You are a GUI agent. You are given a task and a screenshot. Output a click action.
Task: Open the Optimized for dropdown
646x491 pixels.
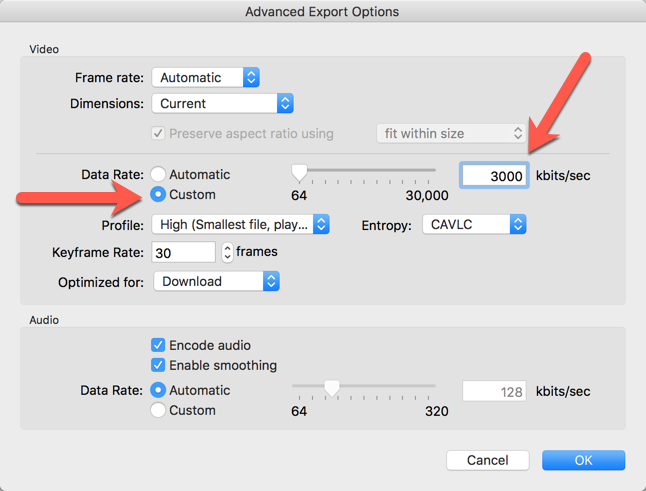click(216, 281)
